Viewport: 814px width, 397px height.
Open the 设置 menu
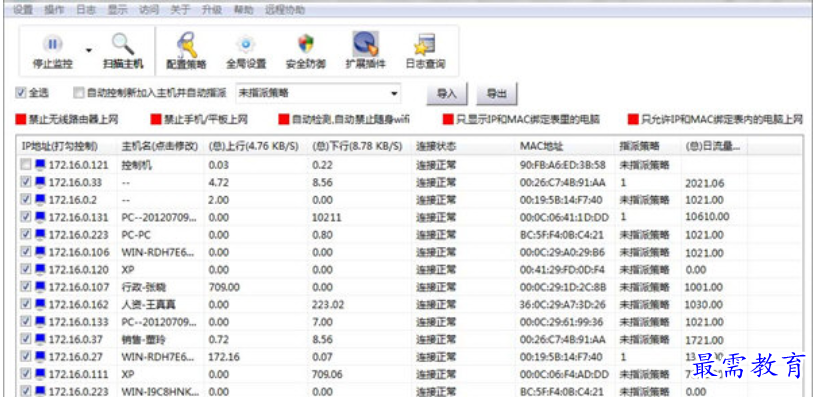(23, 10)
